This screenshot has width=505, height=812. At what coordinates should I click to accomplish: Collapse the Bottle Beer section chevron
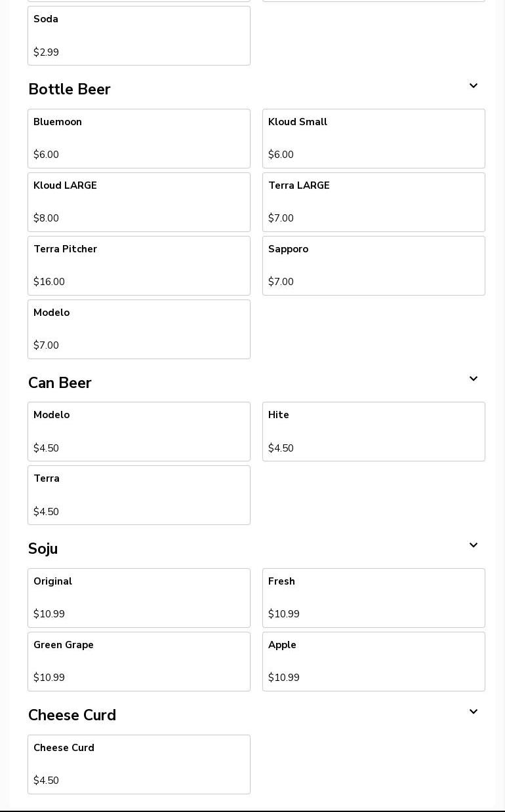point(473,87)
